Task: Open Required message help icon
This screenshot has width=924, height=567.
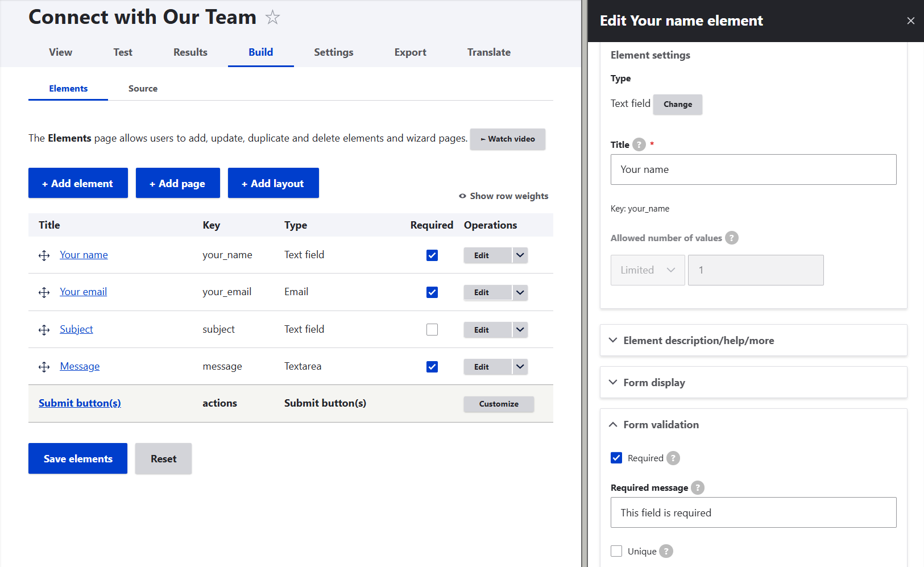Action: click(x=698, y=487)
